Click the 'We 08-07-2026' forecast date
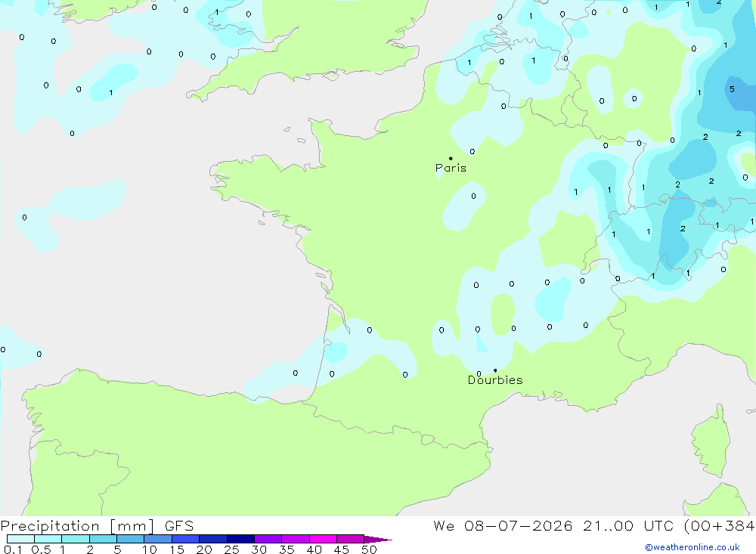This screenshot has height=554, width=756. point(503,526)
